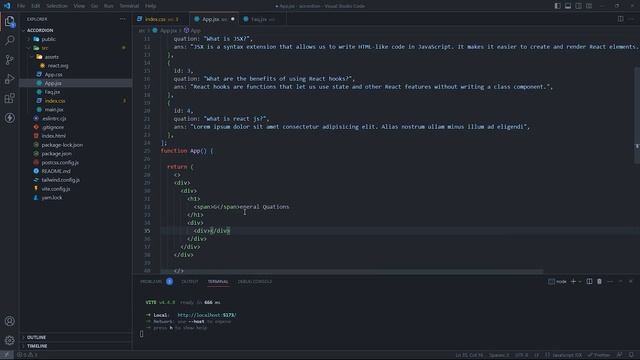This screenshot has width=640, height=360.
Task: Split the editor right
Action: [620, 19]
